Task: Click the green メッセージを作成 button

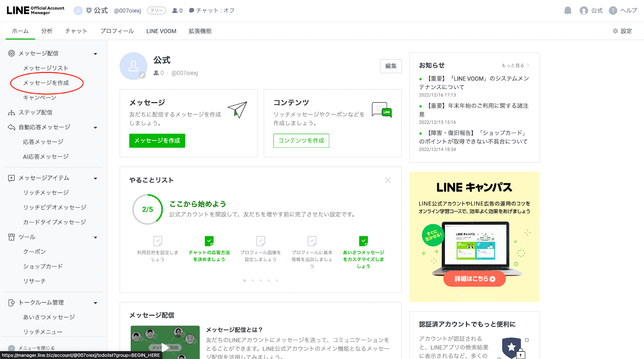Action: [x=157, y=141]
